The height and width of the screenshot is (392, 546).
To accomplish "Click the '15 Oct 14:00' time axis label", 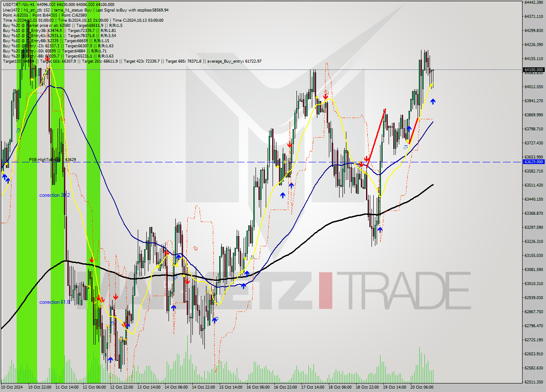I will coord(232,387).
